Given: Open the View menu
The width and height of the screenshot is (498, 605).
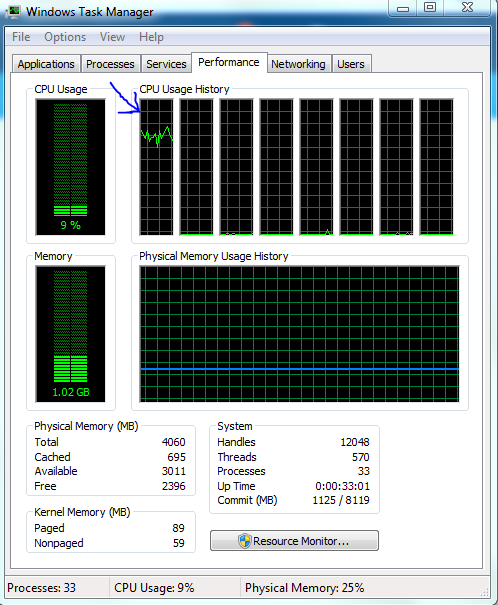Looking at the screenshot, I should click(112, 37).
